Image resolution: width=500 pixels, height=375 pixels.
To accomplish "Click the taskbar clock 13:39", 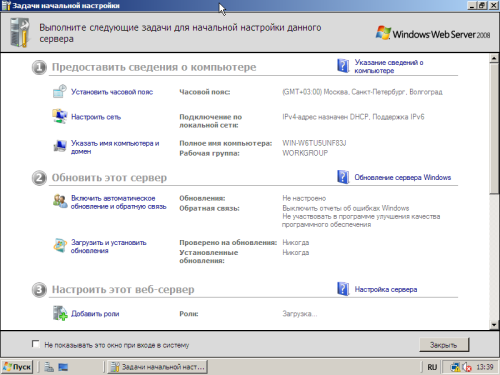I will click(x=485, y=367).
